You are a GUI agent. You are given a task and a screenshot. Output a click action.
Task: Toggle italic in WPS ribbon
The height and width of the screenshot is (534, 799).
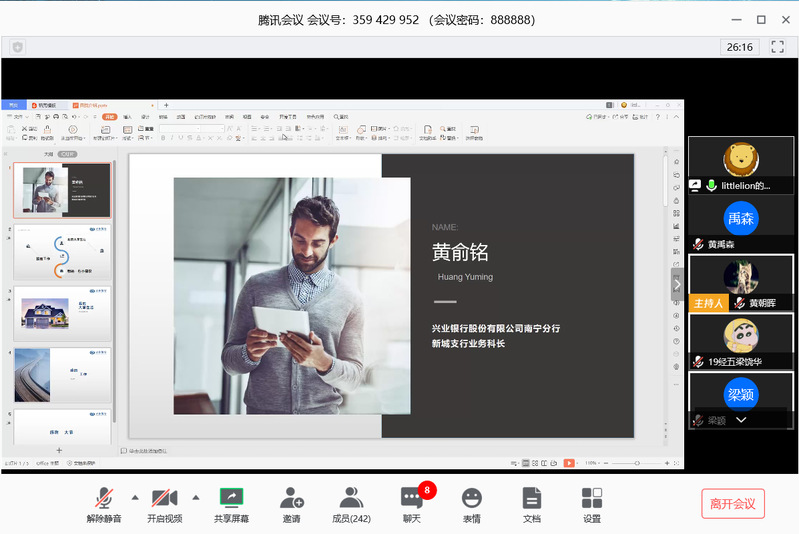172,138
